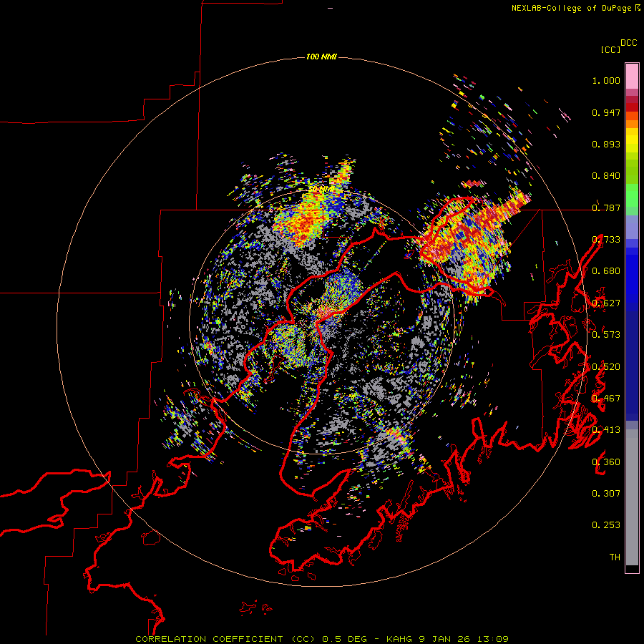Click the 0.253 legend value
644x644 pixels.
pos(606,525)
